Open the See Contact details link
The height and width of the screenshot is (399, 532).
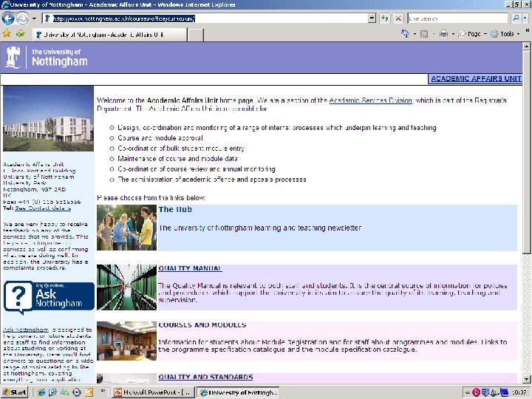pos(43,208)
